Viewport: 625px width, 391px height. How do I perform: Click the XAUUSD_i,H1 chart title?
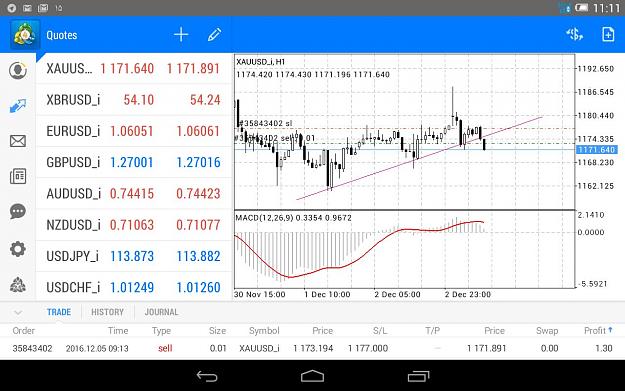(x=260, y=62)
